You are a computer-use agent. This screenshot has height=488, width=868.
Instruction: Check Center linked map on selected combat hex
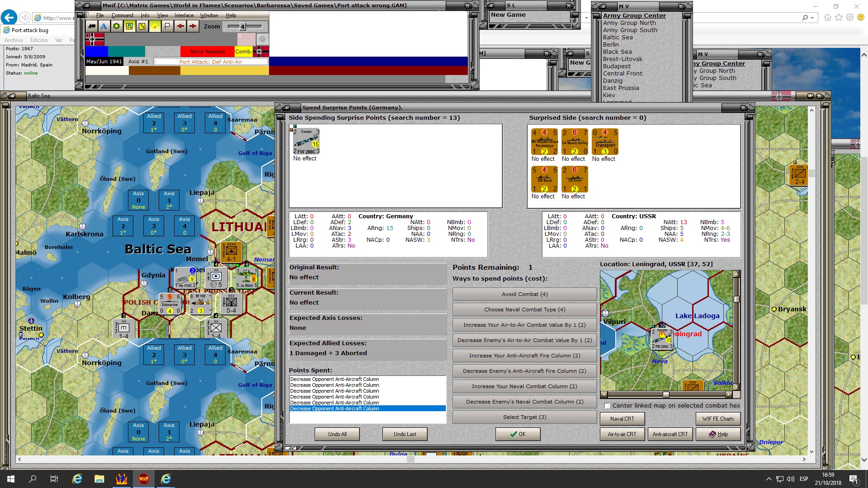[x=607, y=406]
